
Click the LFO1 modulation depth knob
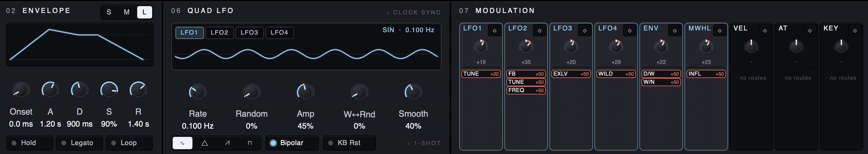tap(481, 47)
